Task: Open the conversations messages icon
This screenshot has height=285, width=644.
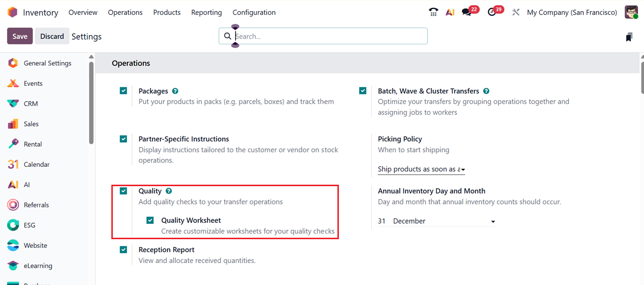Action: click(x=466, y=13)
